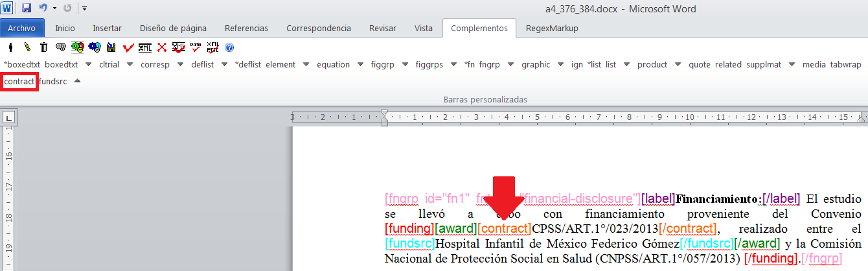Click the Save icon in quick access toolbar
868x271 pixels.
point(27,9)
